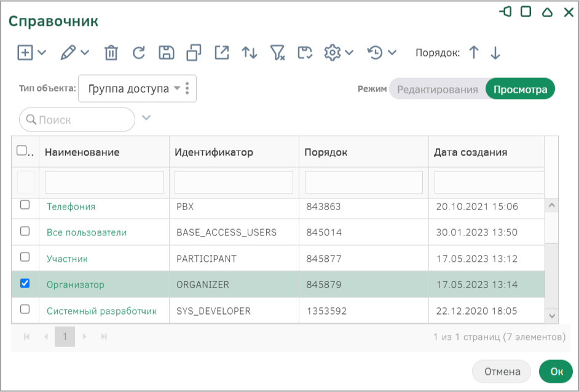Image resolution: width=579 pixels, height=392 pixels.
Task: Open the Системный разработчик link
Action: pos(101,311)
